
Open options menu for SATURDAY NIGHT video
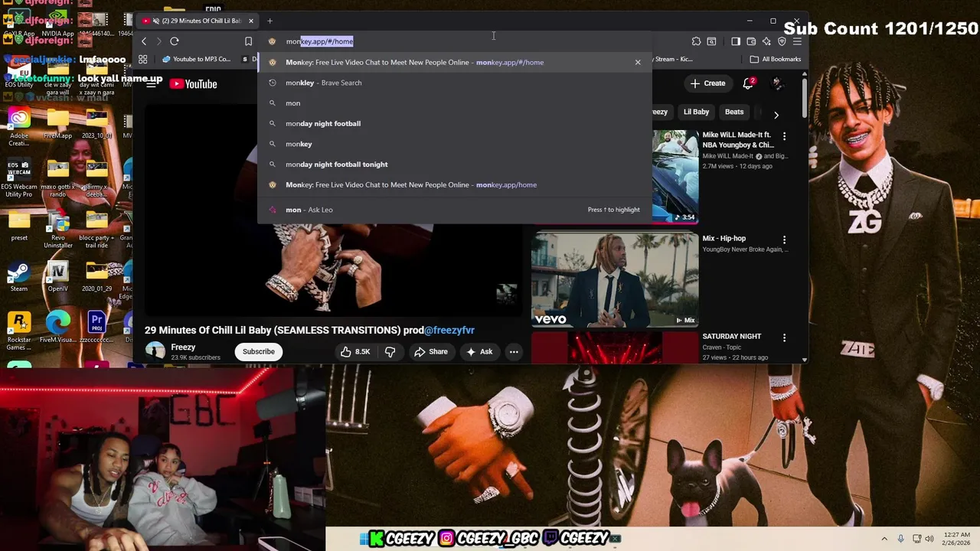coord(784,337)
